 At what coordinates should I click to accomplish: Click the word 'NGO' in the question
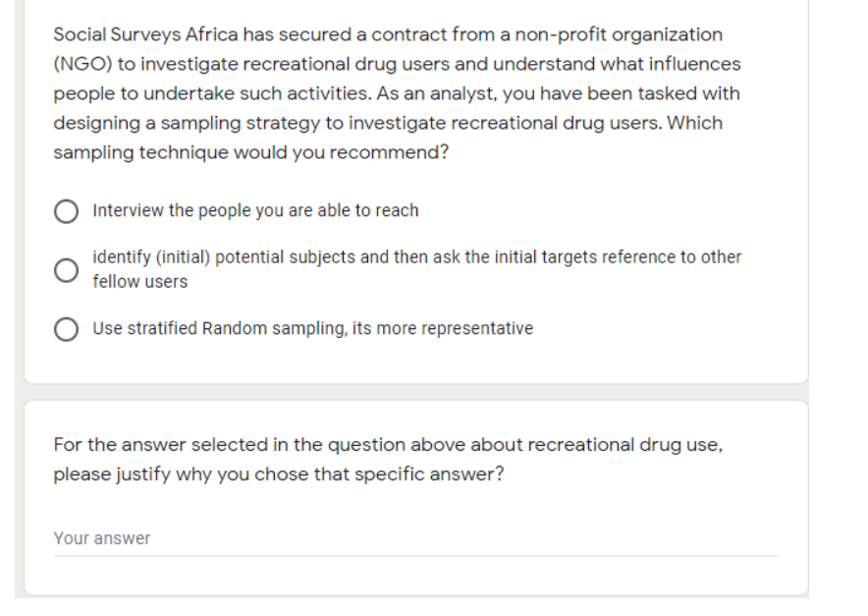coord(74,64)
